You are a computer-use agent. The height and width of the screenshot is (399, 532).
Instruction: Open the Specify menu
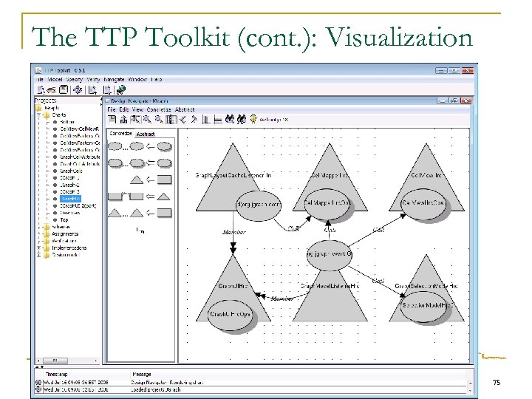pyautogui.click(x=75, y=79)
